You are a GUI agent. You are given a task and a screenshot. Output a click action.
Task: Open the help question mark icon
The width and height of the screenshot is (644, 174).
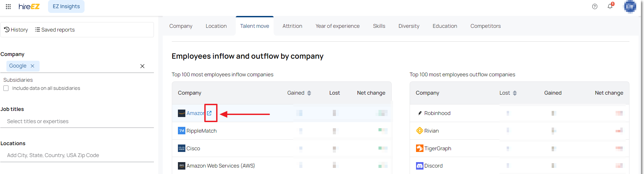click(595, 6)
